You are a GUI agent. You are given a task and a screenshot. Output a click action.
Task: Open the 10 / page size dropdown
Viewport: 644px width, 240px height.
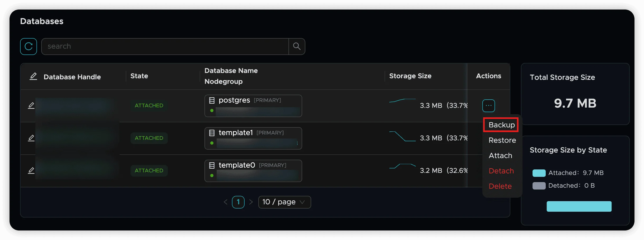point(284,202)
